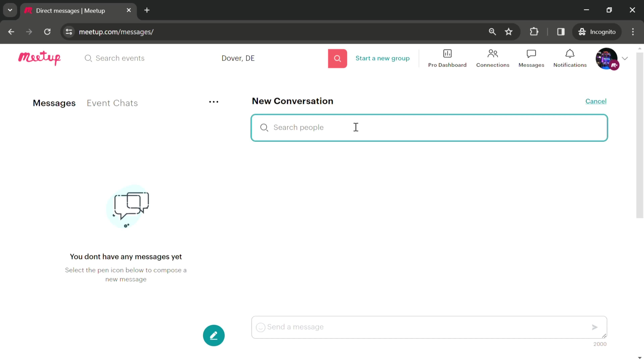Click the Incognito mode indicator

tap(600, 31)
